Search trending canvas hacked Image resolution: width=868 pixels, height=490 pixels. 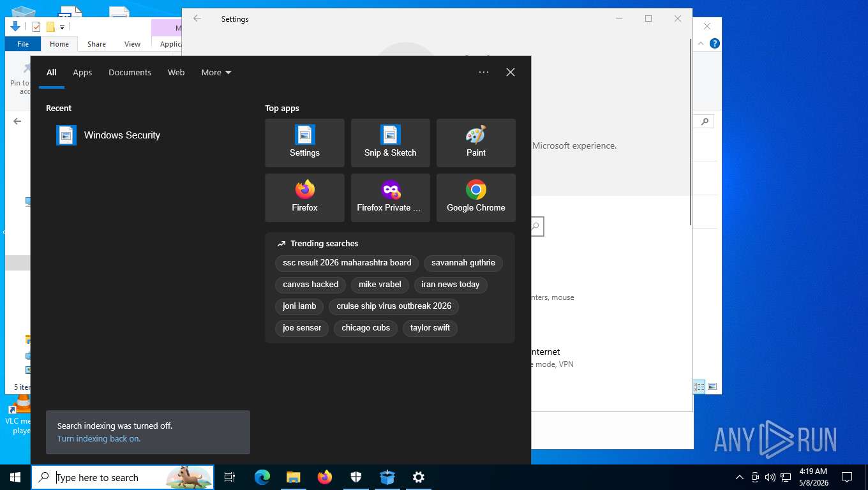311,285
